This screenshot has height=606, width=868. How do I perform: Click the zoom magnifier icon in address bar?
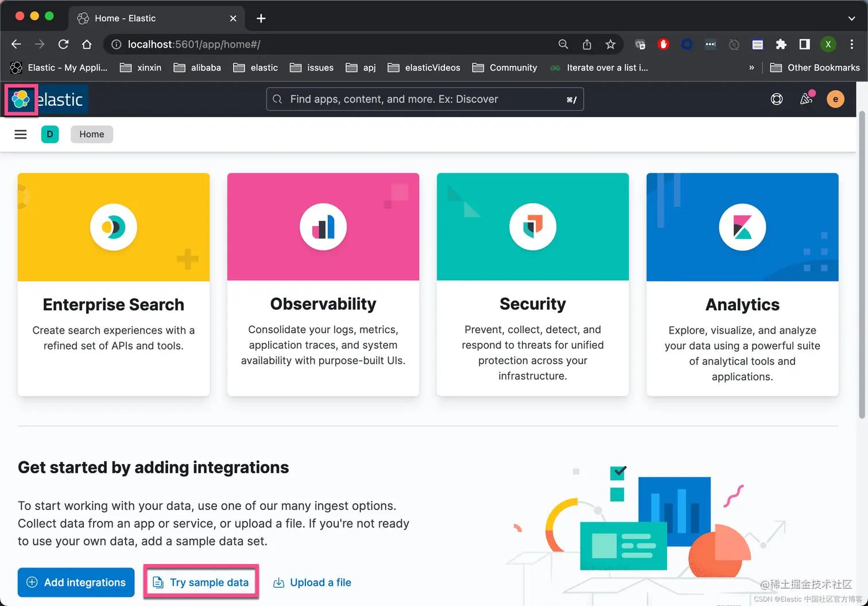(563, 44)
